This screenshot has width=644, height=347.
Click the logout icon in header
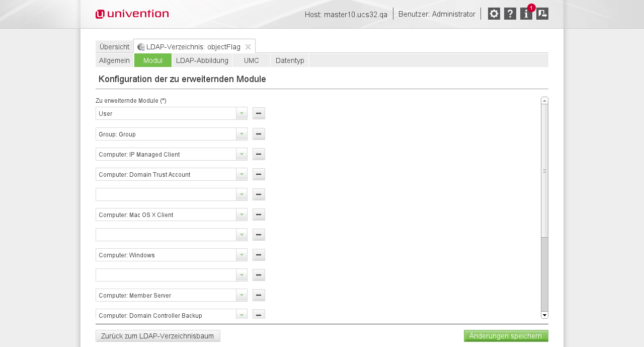(542, 14)
